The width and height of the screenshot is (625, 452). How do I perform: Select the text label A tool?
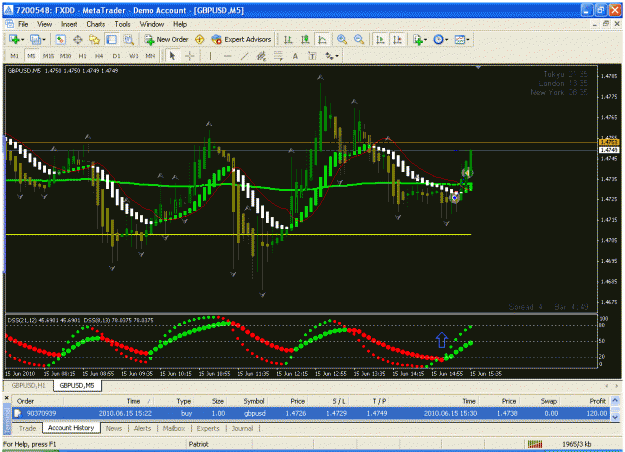[295, 56]
